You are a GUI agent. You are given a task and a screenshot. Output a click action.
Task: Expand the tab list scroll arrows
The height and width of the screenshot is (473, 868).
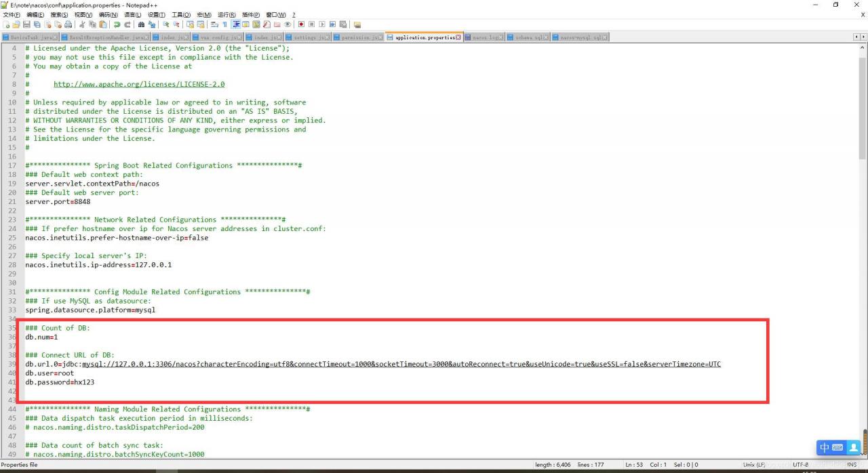click(x=859, y=37)
